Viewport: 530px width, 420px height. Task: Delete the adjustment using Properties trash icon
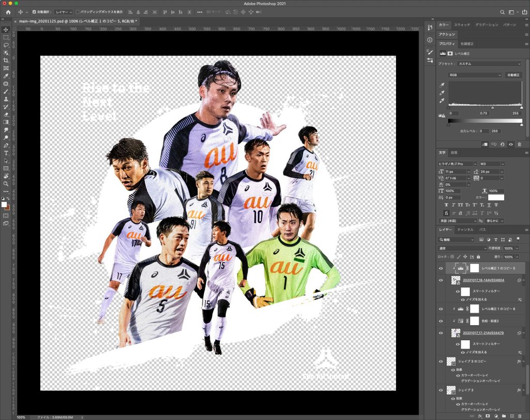(520, 144)
